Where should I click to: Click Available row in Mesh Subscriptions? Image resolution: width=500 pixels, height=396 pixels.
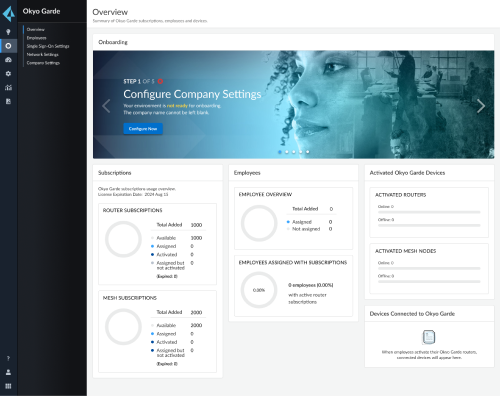177,325
